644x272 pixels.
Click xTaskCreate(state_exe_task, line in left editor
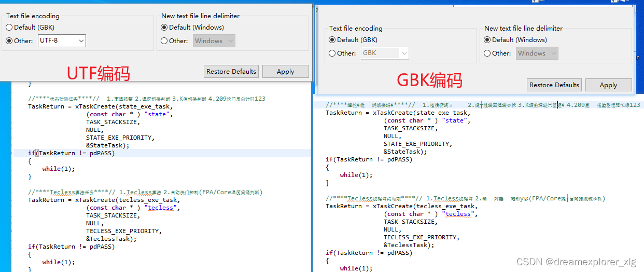[x=100, y=106]
